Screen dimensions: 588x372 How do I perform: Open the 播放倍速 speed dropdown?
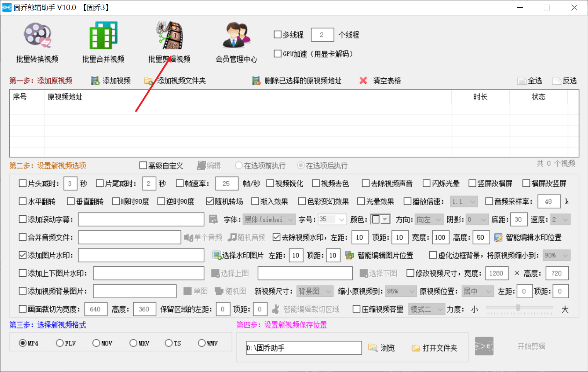pyautogui.click(x=464, y=201)
